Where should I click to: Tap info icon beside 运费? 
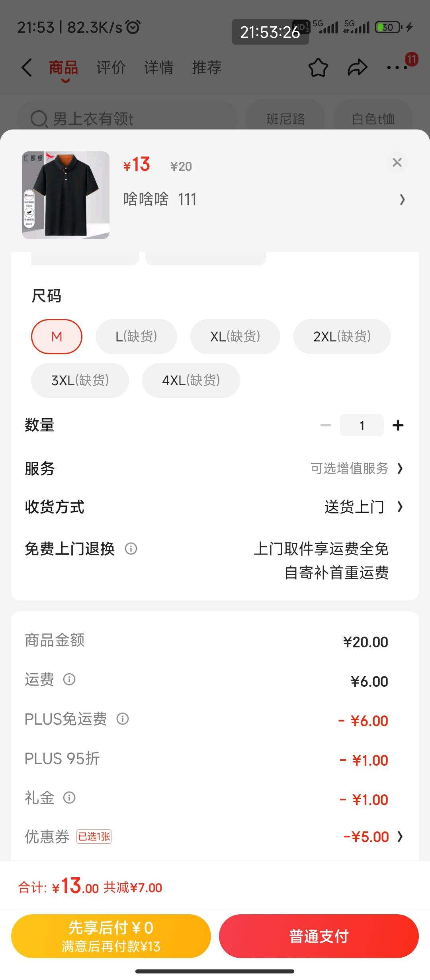(69, 679)
